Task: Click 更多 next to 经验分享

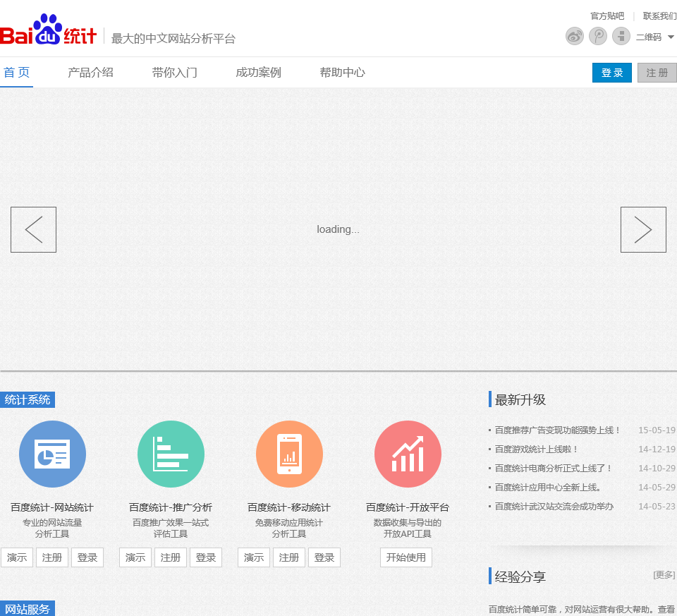Action: click(x=664, y=575)
